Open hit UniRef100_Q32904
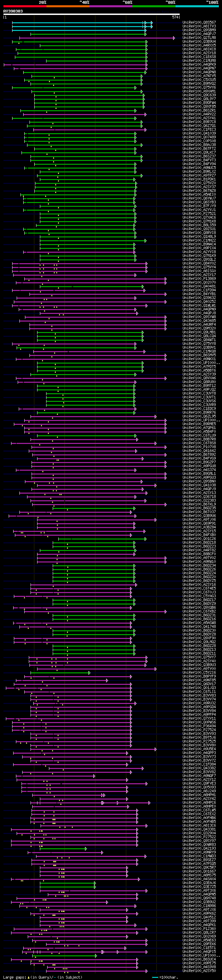 coord(199,833)
